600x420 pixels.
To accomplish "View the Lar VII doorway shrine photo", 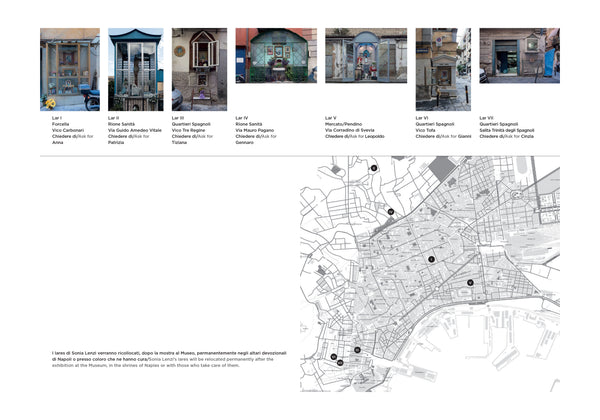I will (x=519, y=55).
